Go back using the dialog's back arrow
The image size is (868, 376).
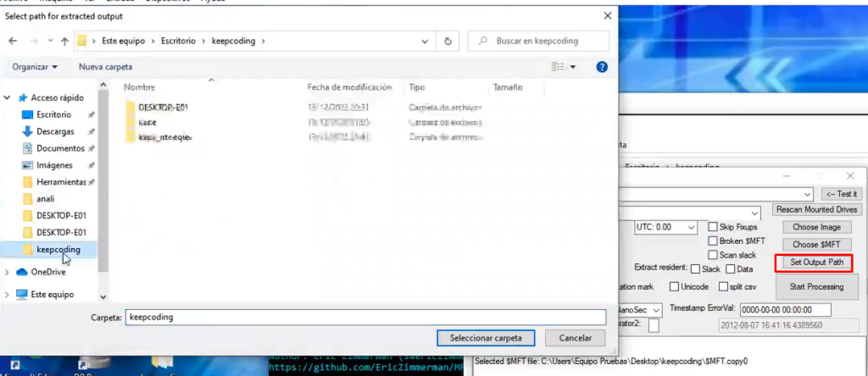tap(13, 41)
